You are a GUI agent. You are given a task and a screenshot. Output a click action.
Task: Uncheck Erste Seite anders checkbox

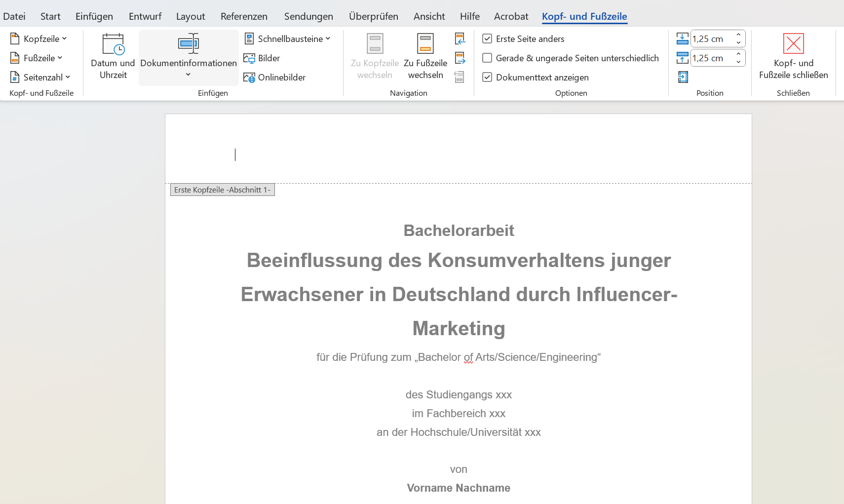[x=487, y=39]
